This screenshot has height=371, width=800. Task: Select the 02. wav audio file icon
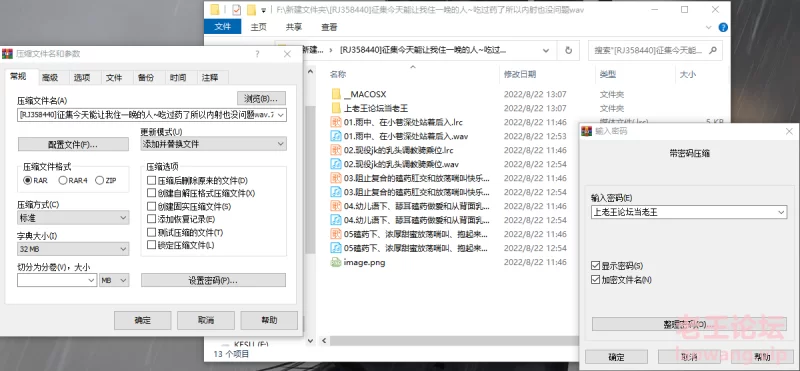coord(336,164)
